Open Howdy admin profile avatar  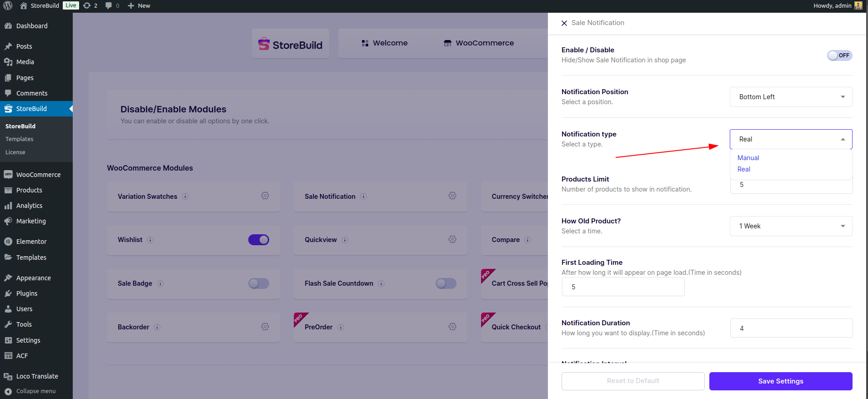point(858,5)
